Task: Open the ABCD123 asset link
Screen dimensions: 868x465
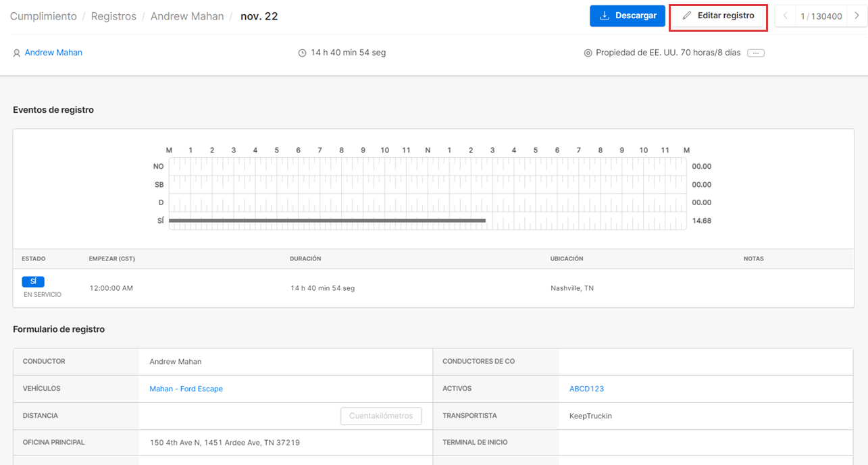Action: click(x=586, y=389)
